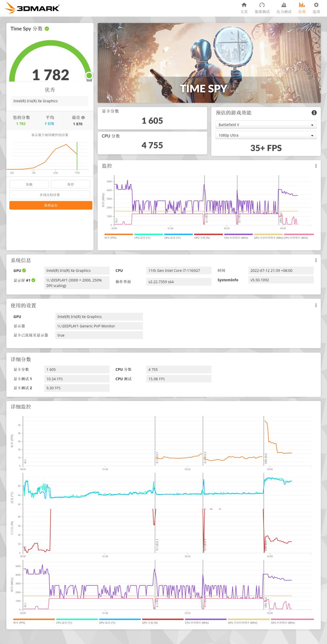
Task: Open the Benchmarks gauge icon
Action: 262,5
